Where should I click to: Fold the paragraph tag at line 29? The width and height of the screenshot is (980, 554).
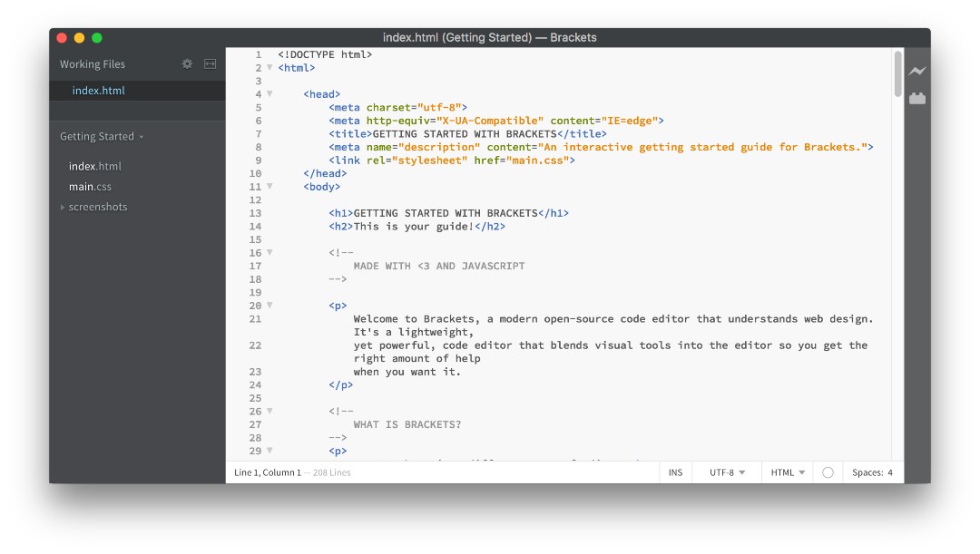coord(270,451)
